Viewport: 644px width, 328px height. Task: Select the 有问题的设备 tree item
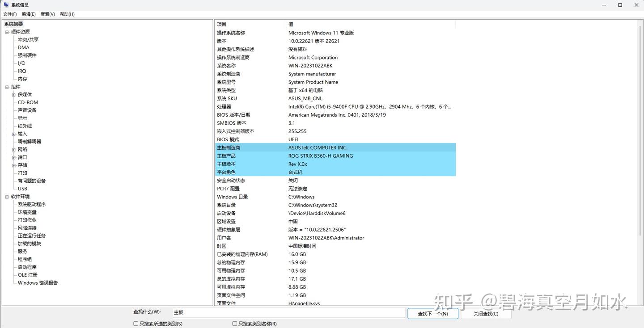31,181
